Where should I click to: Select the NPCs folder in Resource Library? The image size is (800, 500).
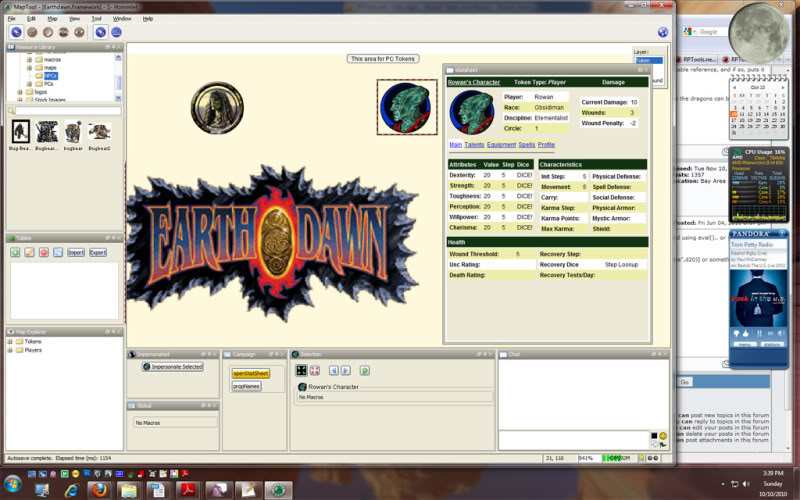coord(51,76)
